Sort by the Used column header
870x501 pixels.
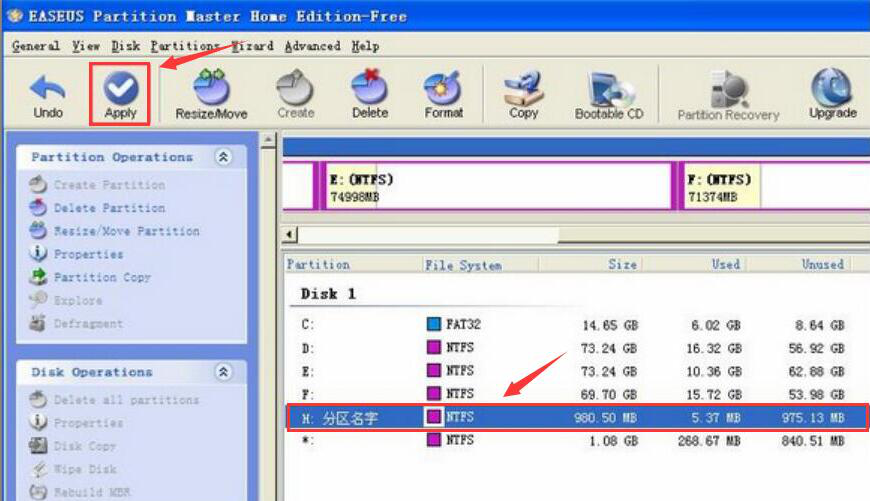coord(694,265)
